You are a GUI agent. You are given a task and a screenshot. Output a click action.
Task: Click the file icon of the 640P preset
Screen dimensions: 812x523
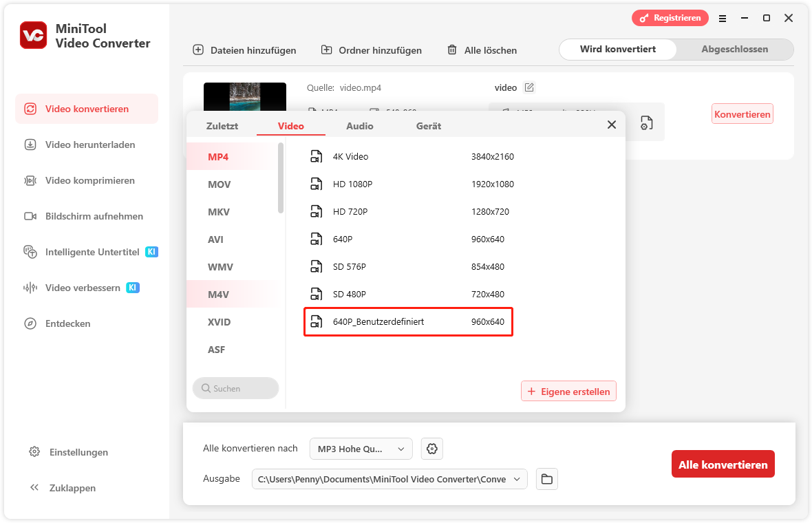(316, 239)
